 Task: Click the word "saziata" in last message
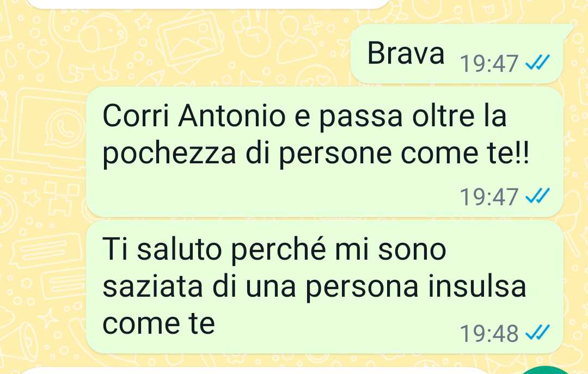pos(152,286)
